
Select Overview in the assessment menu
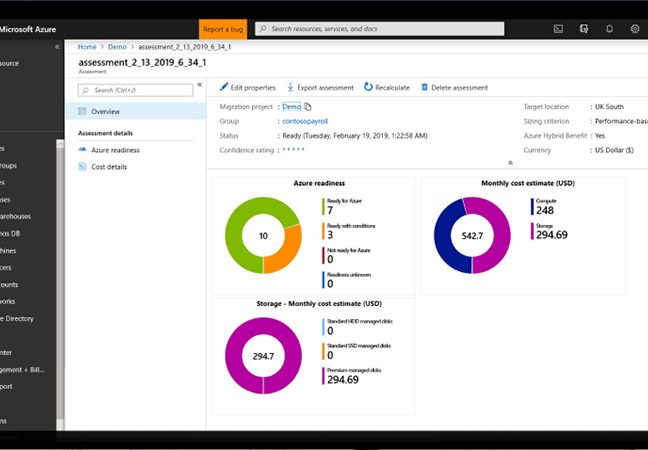click(136, 112)
